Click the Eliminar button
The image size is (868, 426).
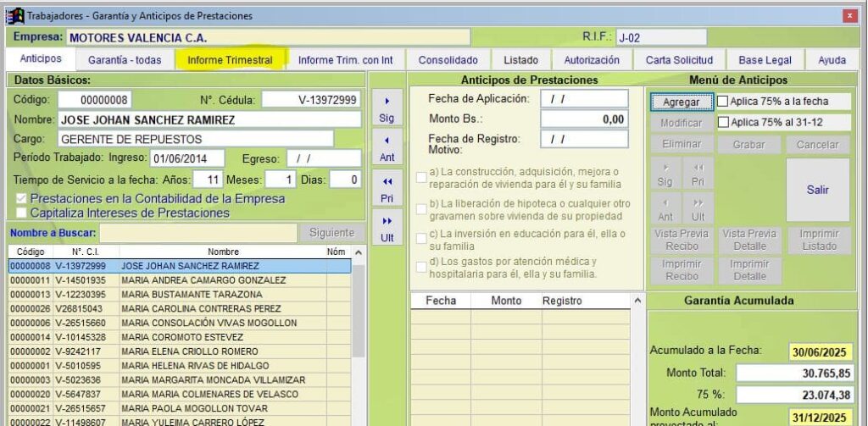point(682,144)
